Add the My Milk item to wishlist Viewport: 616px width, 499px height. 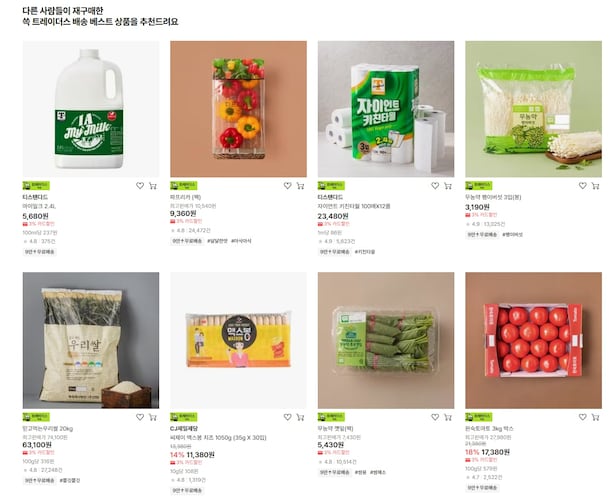coord(140,185)
